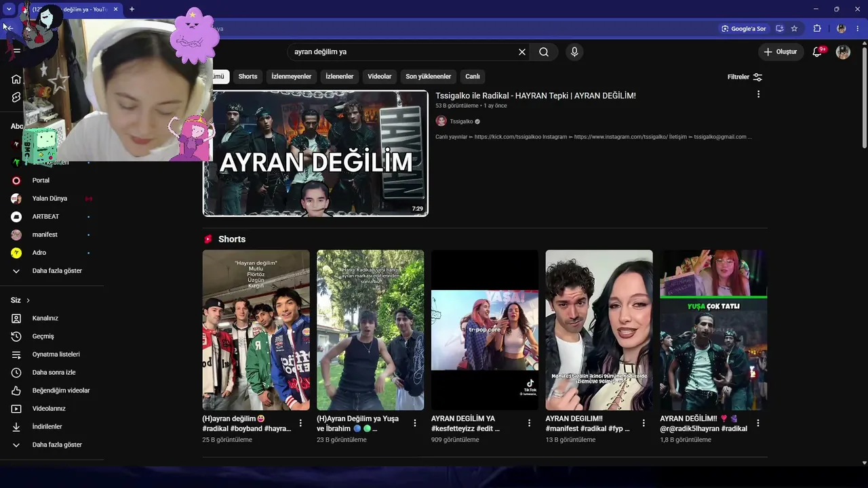Open the (H)Ayran Değilim ya Yuşa short title
The image size is (868, 488).
pos(358,424)
